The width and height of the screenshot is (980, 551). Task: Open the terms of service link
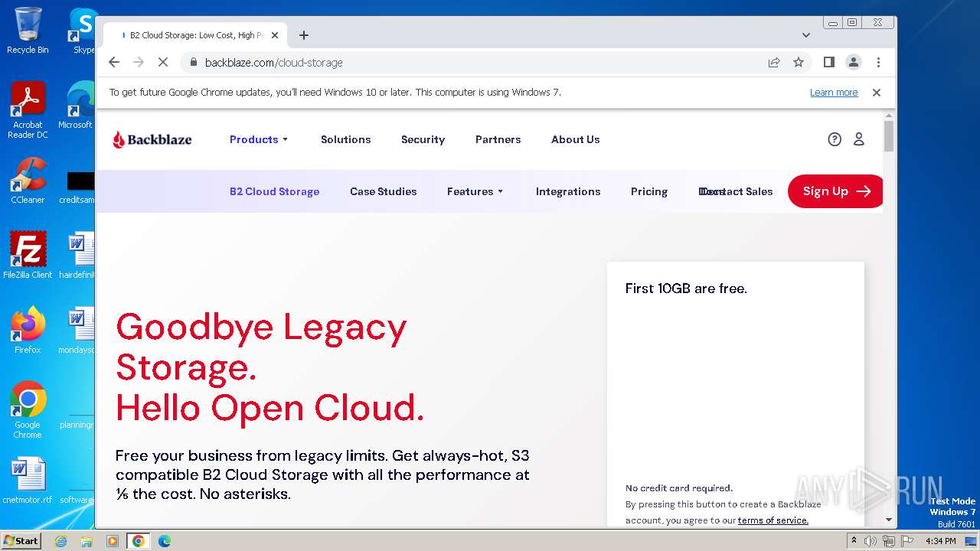[x=773, y=520]
